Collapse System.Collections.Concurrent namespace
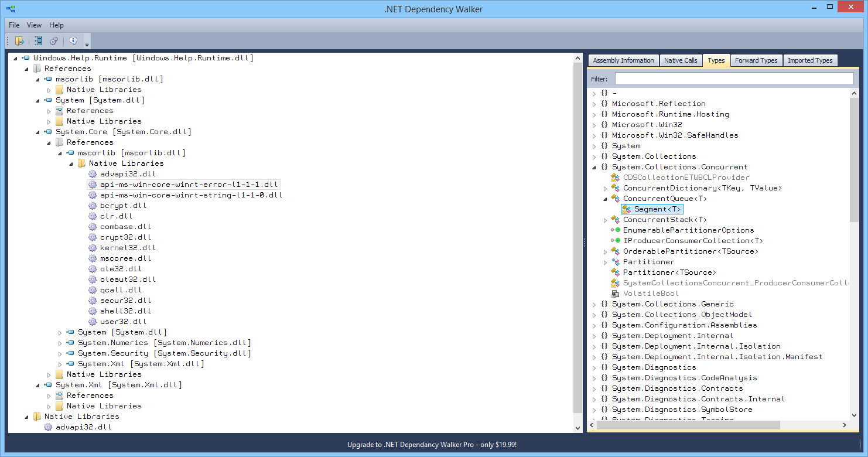 (594, 168)
